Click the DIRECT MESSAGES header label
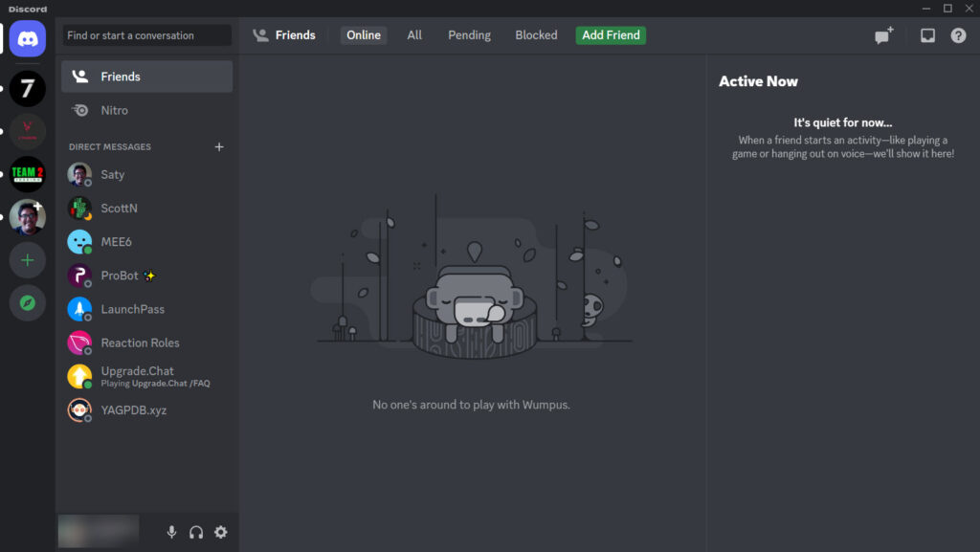Screen dimensions: 980x552 pyautogui.click(x=110, y=146)
